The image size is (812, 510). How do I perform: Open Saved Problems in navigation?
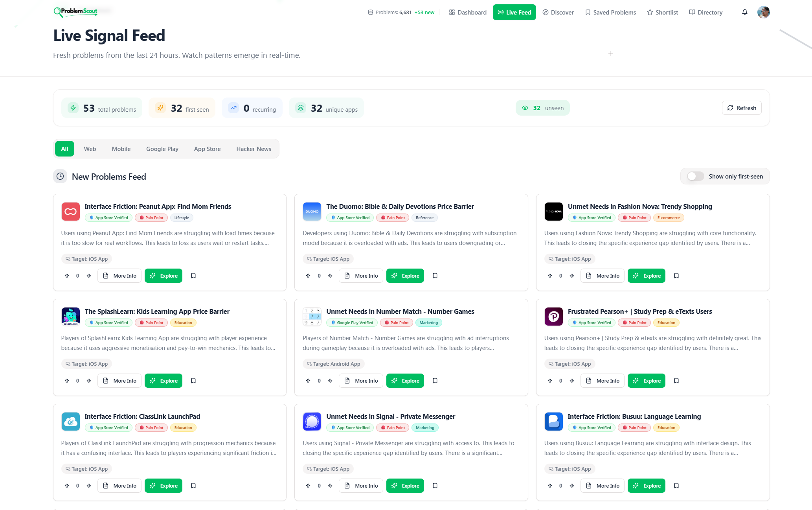(610, 13)
